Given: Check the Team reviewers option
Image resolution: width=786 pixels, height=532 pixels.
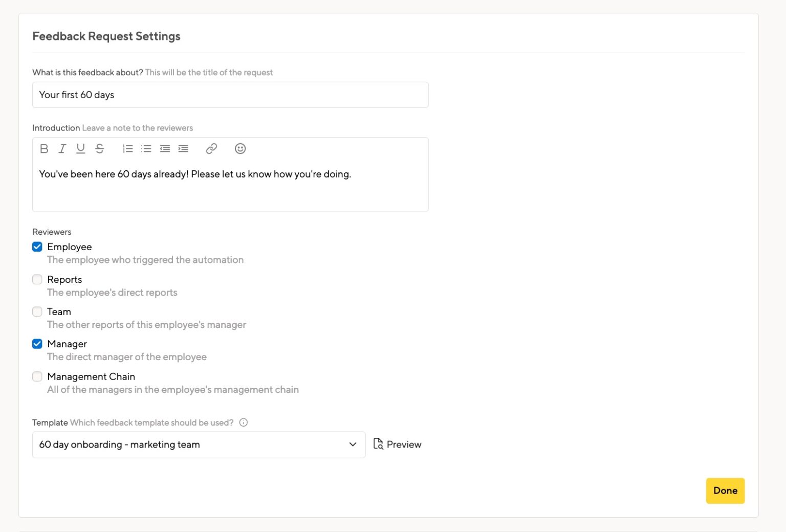Looking at the screenshot, I should (37, 312).
